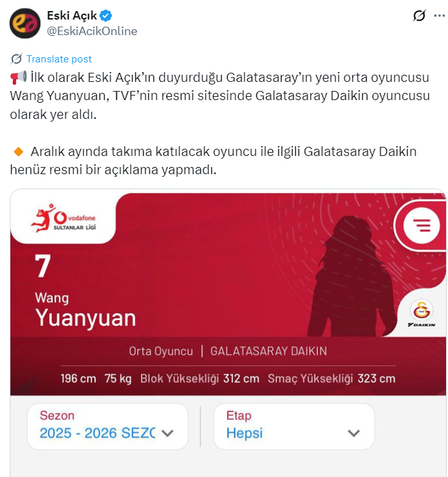Click the blue verified badge

coord(105,16)
